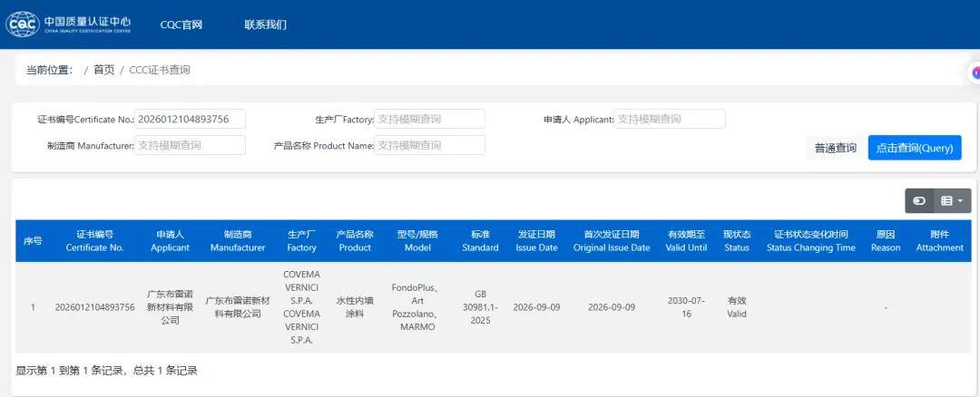Focus the 申请人 Applicant input field
980x397 pixels.
pos(670,119)
